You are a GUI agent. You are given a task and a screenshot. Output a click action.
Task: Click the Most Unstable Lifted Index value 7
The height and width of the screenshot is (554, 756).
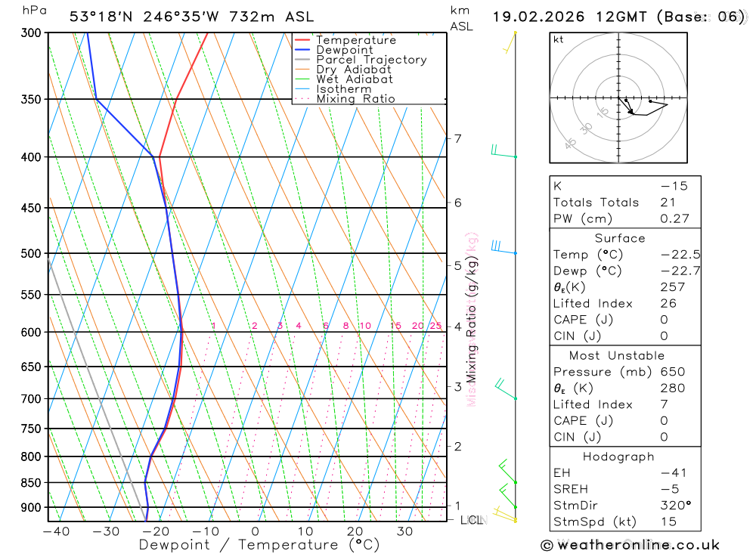[x=665, y=404]
